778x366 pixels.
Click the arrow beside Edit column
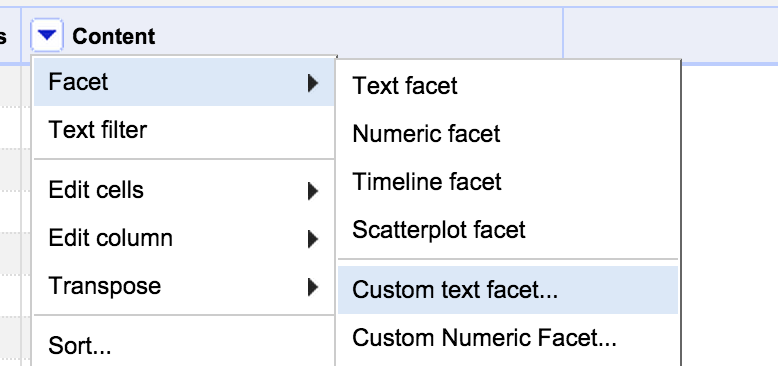313,239
